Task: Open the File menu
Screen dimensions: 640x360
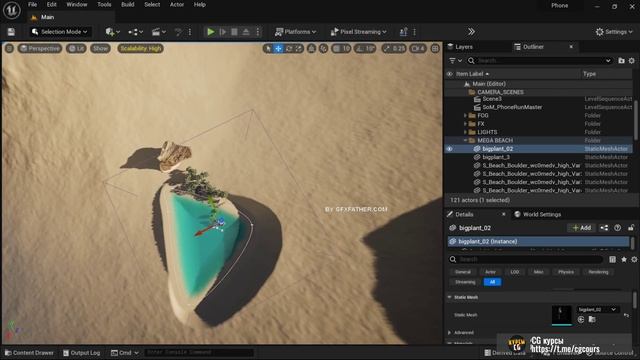Action: pyautogui.click(x=33, y=4)
